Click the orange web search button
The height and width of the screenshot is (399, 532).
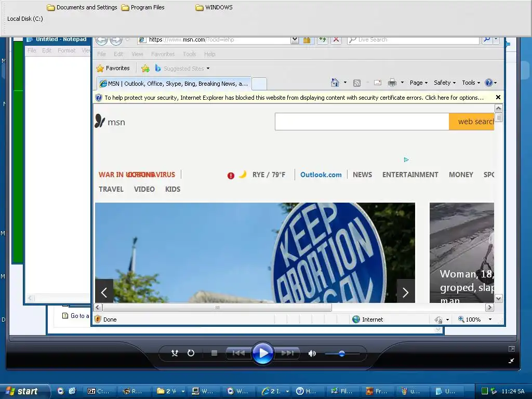[x=471, y=122]
